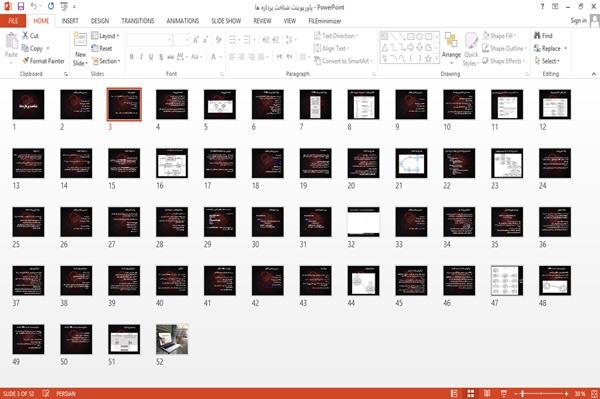Open the Section dropdown menu

click(x=106, y=61)
